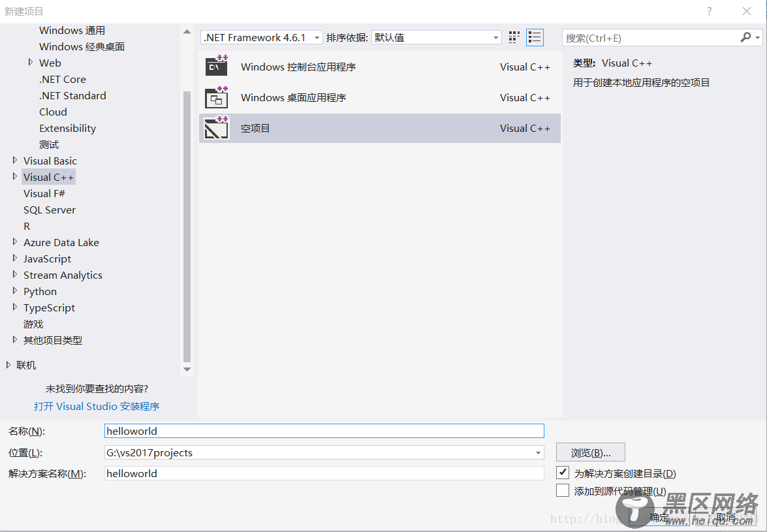Expand the 联机 node
The image size is (767, 532).
click(8, 365)
